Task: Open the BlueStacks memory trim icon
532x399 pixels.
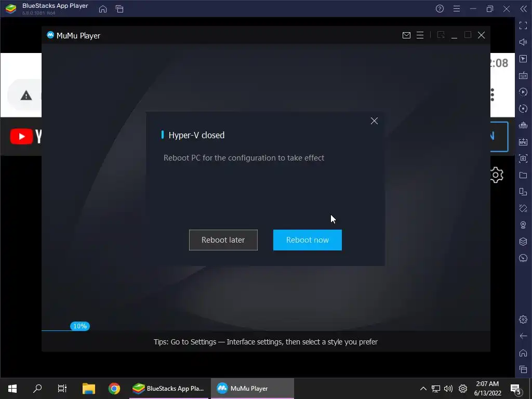Action: 523,125
